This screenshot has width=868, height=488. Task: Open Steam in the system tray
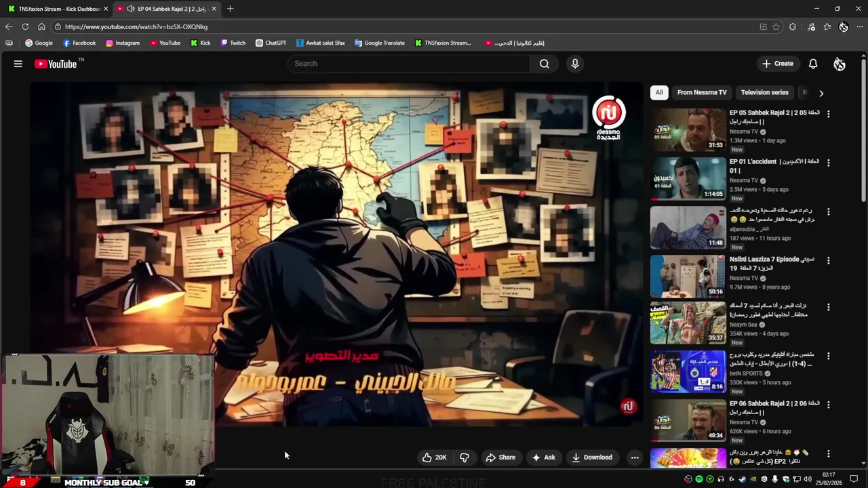point(742,479)
